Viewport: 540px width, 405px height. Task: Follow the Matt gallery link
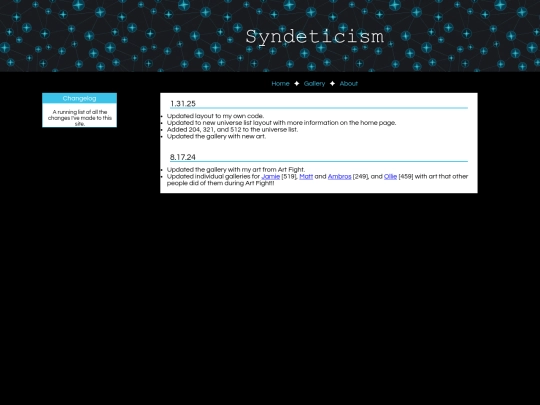[306, 176]
